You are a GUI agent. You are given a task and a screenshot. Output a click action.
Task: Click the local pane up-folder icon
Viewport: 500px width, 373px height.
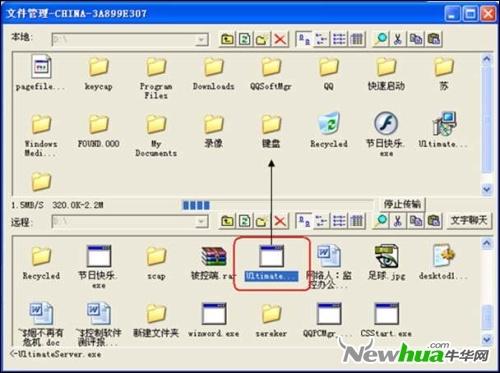pyautogui.click(x=227, y=39)
